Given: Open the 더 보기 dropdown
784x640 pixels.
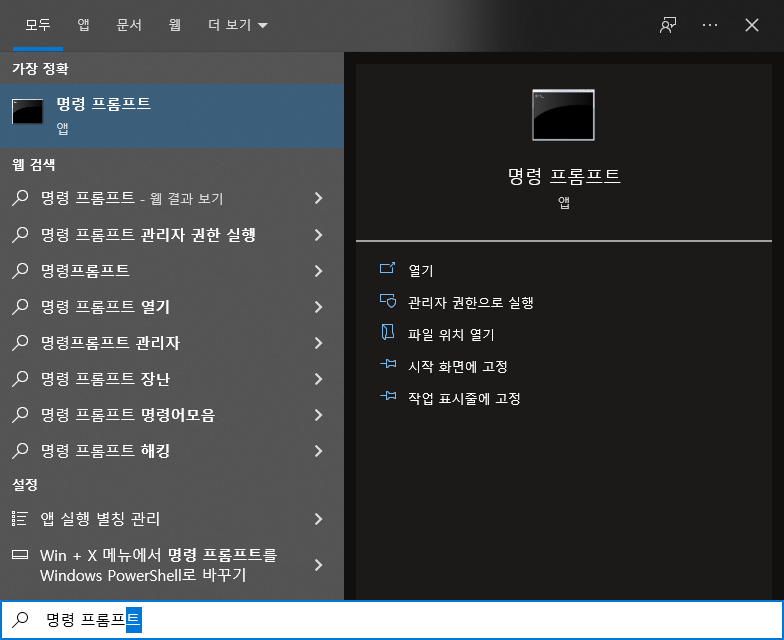Looking at the screenshot, I should tap(238, 25).
